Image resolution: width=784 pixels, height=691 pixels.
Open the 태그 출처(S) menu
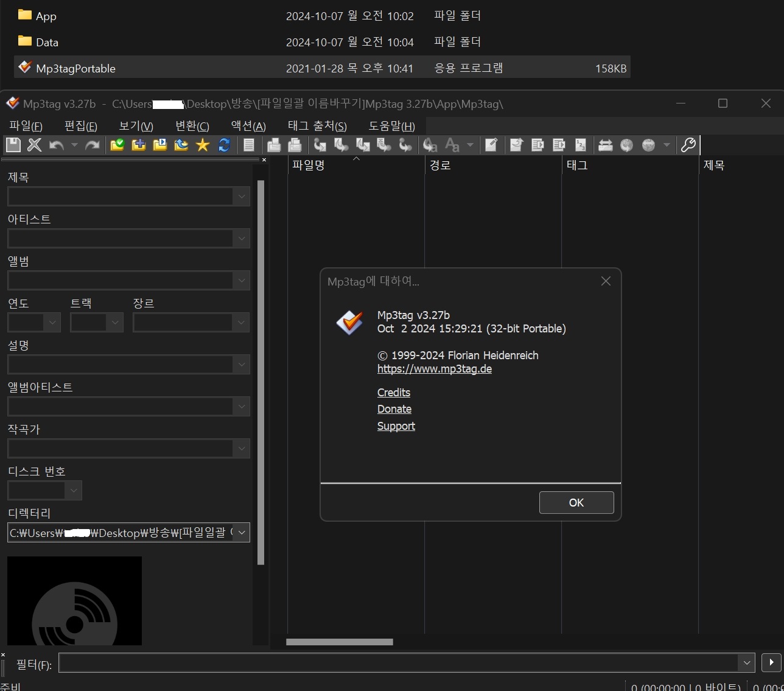pos(317,126)
